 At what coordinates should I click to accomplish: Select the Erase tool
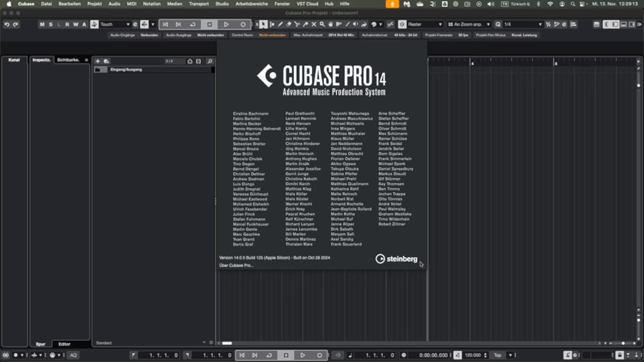pyautogui.click(x=289, y=24)
